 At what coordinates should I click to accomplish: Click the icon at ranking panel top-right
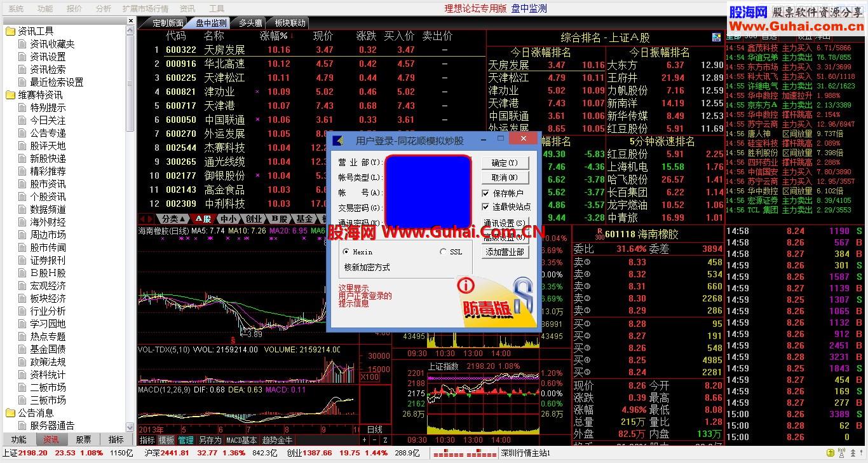coord(717,38)
